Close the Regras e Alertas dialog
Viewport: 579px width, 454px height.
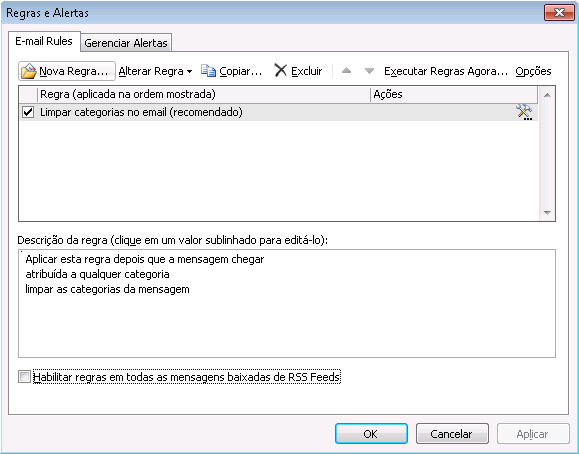(559, 13)
